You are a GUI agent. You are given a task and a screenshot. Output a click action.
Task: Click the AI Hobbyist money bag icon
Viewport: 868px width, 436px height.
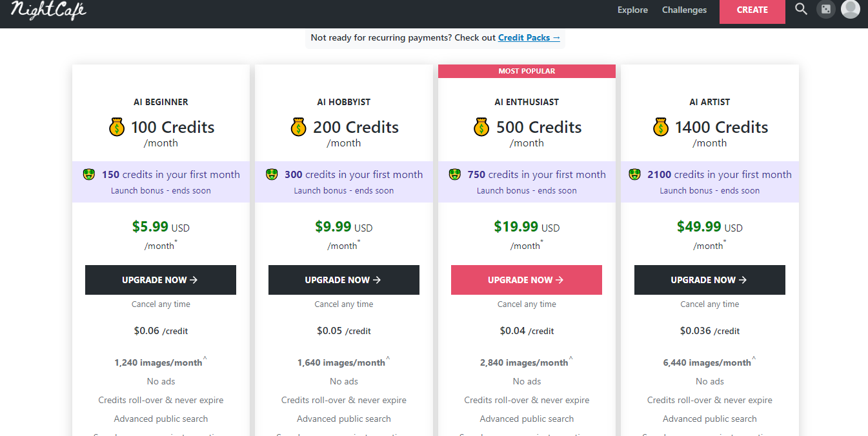click(299, 127)
